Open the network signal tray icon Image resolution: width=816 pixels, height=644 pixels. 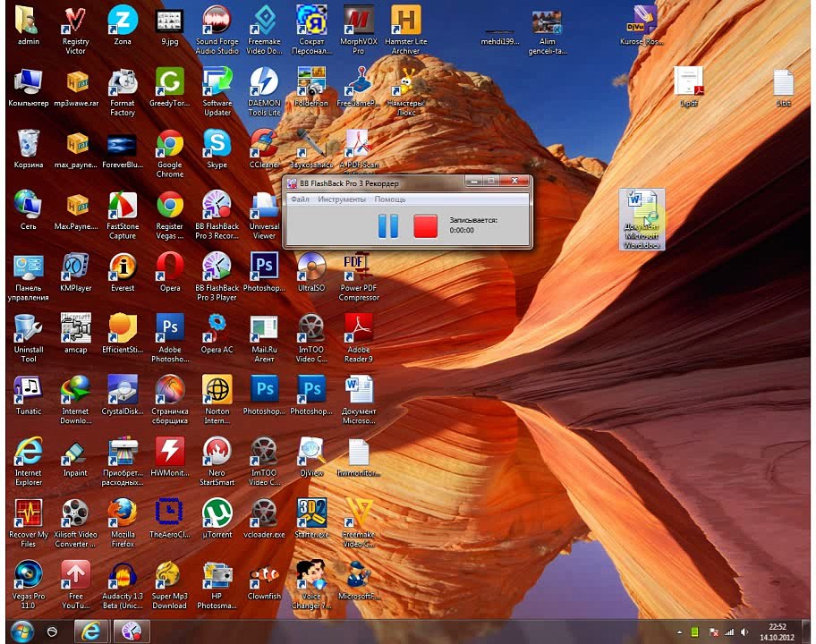click(729, 632)
